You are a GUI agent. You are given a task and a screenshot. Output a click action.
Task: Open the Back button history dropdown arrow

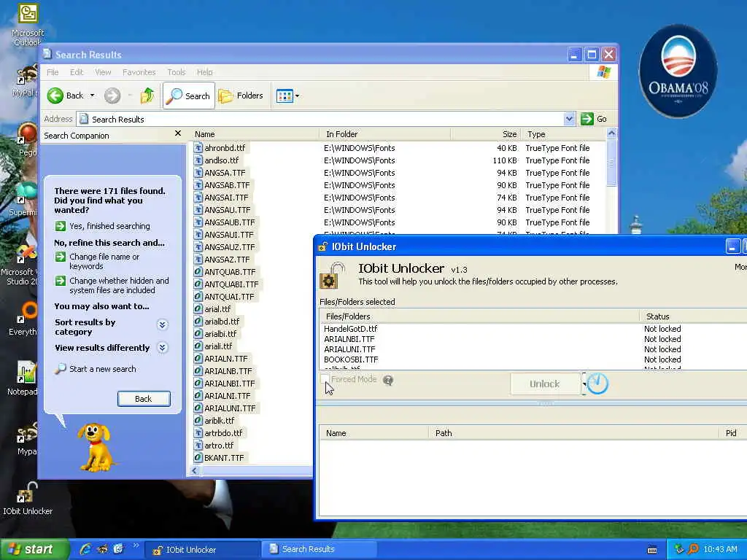click(x=93, y=96)
